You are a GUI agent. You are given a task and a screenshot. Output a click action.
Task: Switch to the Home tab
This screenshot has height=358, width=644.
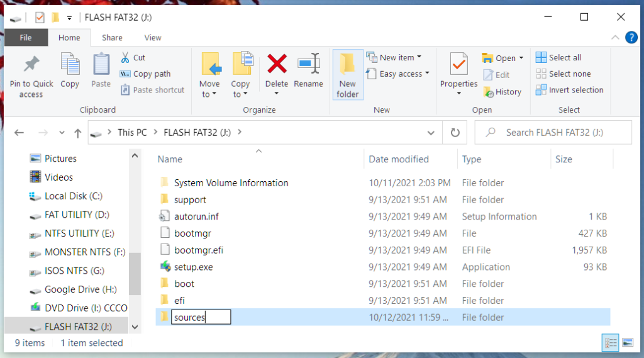[69, 37]
